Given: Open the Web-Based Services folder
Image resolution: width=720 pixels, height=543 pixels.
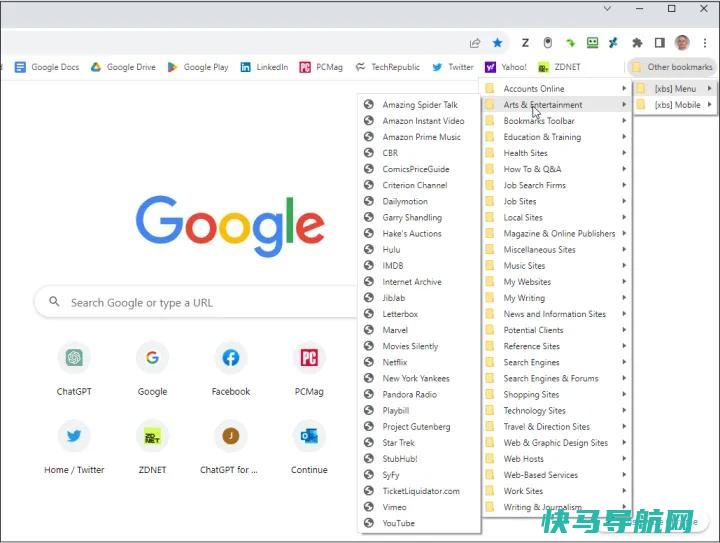Looking at the screenshot, I should pos(556,475).
